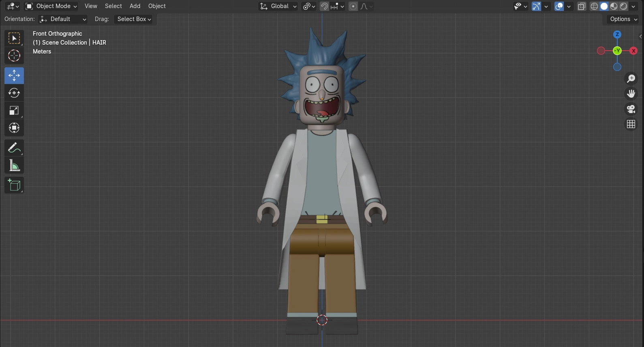Select the Annotate pencil tool
This screenshot has height=347, width=644.
(x=14, y=148)
